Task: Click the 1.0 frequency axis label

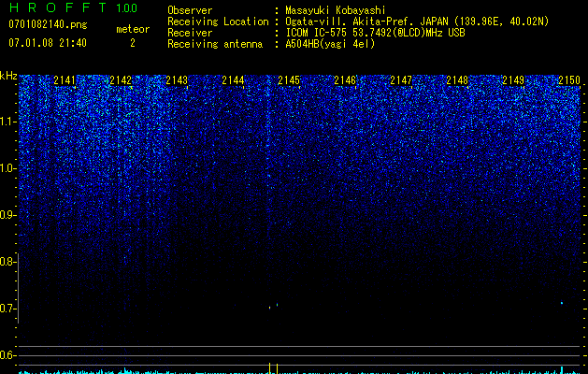Action: [7, 168]
